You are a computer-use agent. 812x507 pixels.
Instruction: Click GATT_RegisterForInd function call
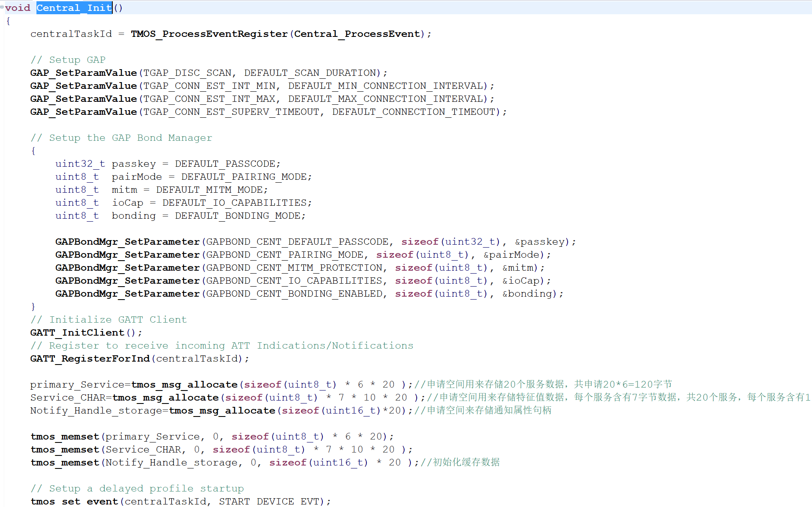pos(90,359)
